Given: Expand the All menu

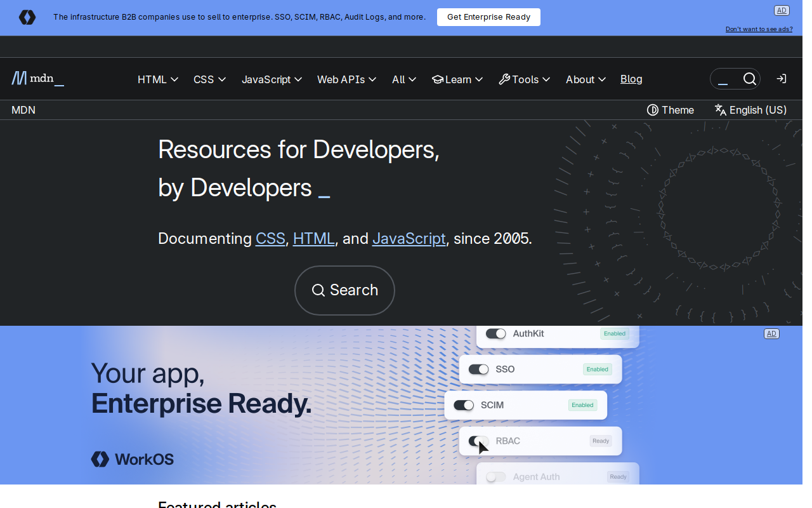Looking at the screenshot, I should click(404, 79).
